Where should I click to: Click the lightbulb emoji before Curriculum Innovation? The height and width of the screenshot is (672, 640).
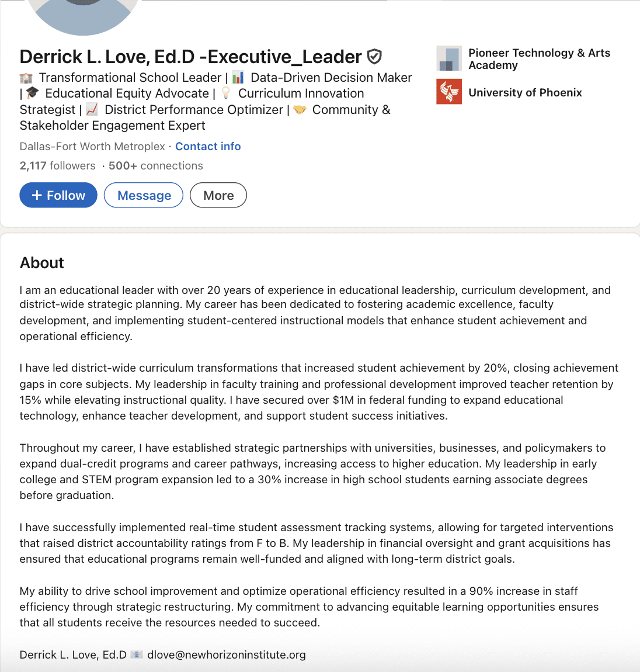[x=226, y=93]
